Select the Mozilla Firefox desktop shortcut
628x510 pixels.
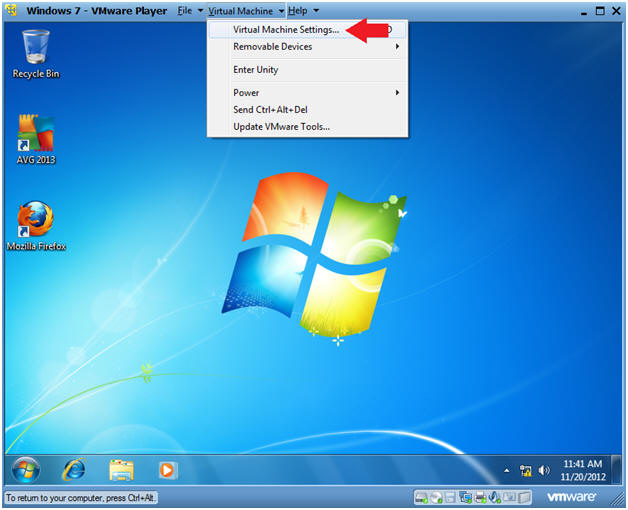click(36, 226)
